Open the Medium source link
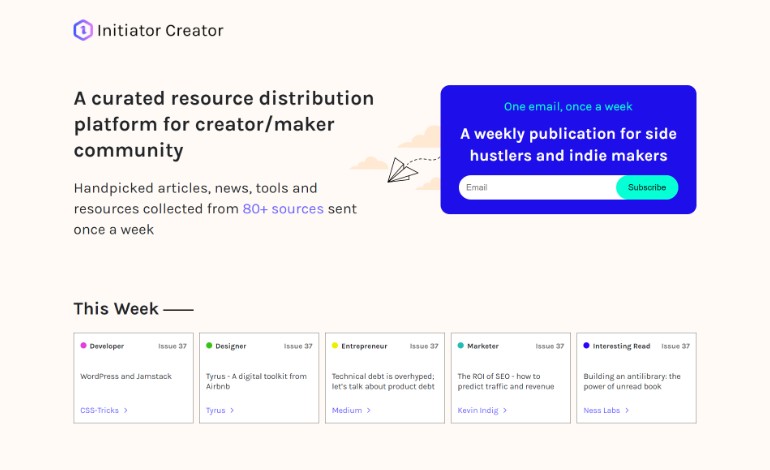 point(347,410)
